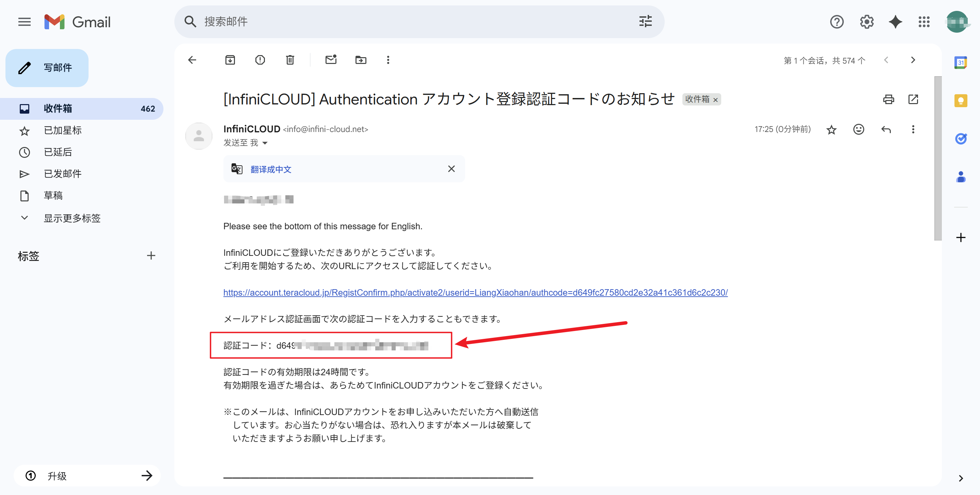This screenshot has height=495, width=980.
Task: Dismiss the translation bar
Action: pyautogui.click(x=451, y=169)
